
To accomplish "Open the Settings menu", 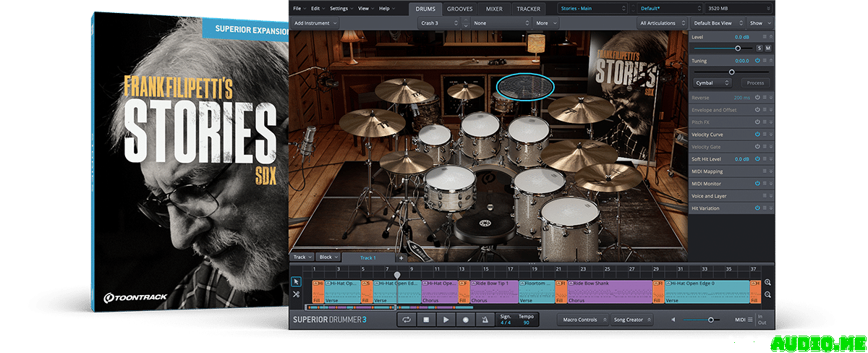I will (340, 9).
